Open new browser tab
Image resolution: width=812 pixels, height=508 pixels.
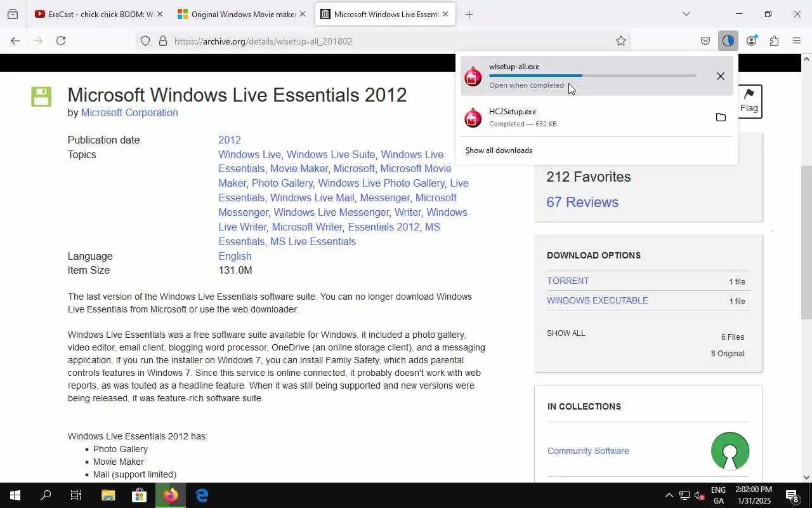point(469,14)
